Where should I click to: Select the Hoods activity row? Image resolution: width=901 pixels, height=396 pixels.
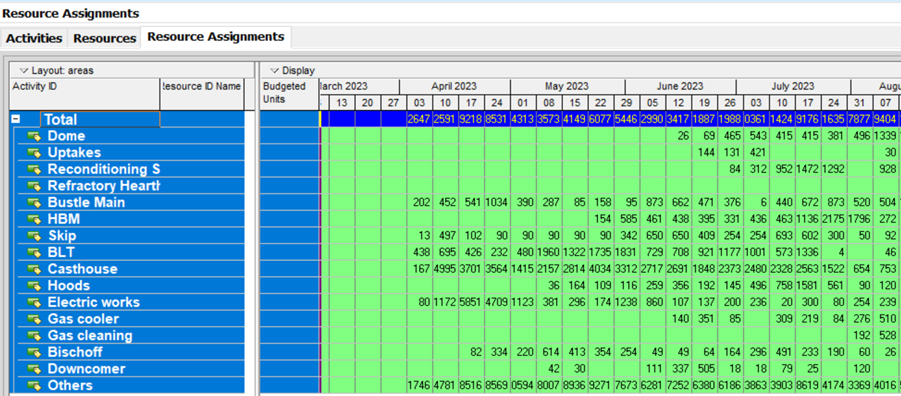click(129, 286)
